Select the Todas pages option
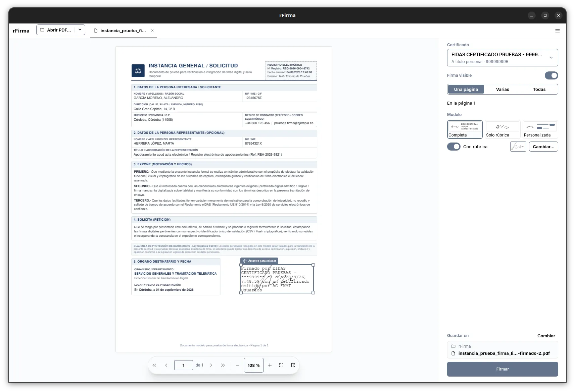 coord(539,89)
